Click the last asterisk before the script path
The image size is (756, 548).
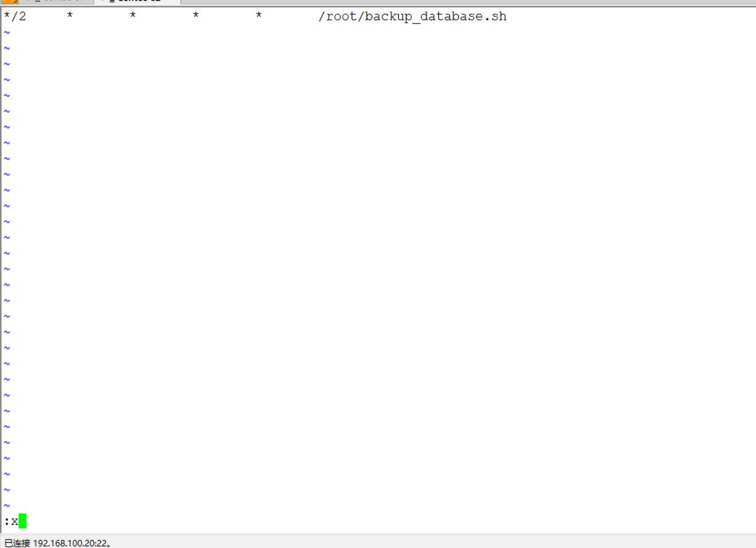[259, 15]
